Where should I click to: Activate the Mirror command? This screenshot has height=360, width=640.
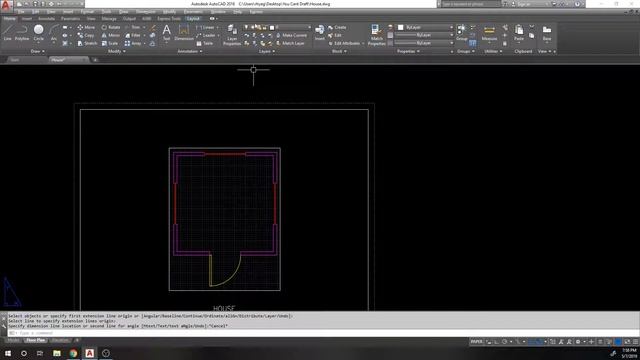coord(111,36)
